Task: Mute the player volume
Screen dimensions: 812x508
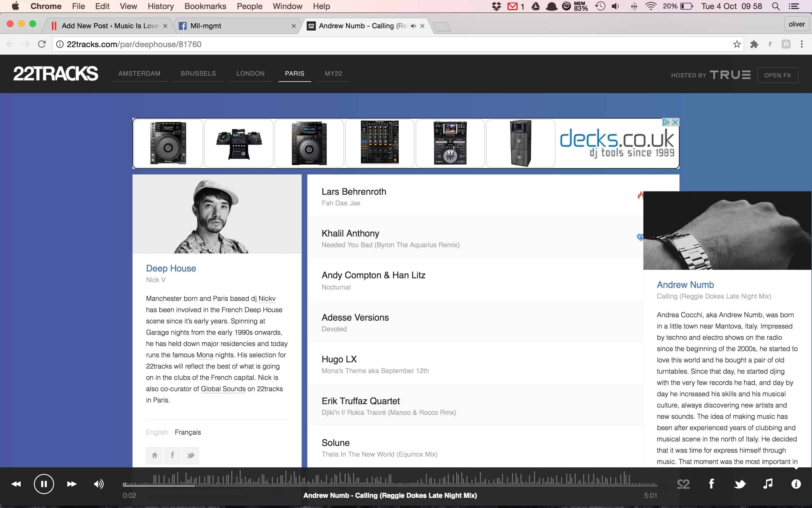Action: click(99, 484)
